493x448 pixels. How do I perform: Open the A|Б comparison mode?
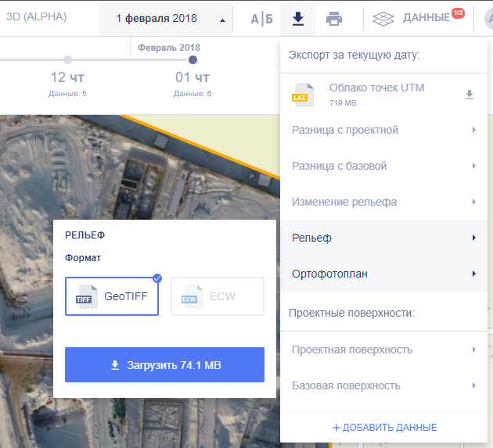pos(261,18)
